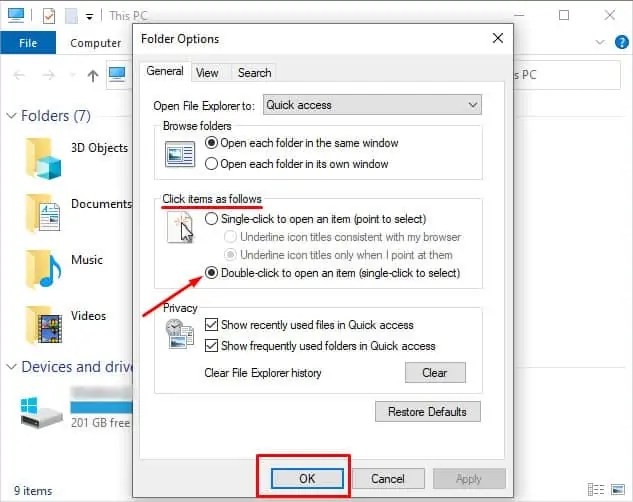The height and width of the screenshot is (502, 633).
Task: Click the Cancel button
Action: (x=388, y=479)
